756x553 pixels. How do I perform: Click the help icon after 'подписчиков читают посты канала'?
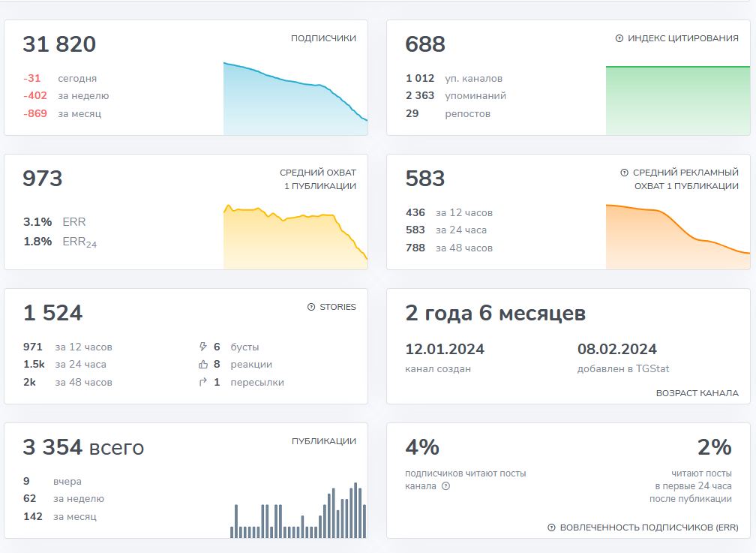[x=446, y=486]
